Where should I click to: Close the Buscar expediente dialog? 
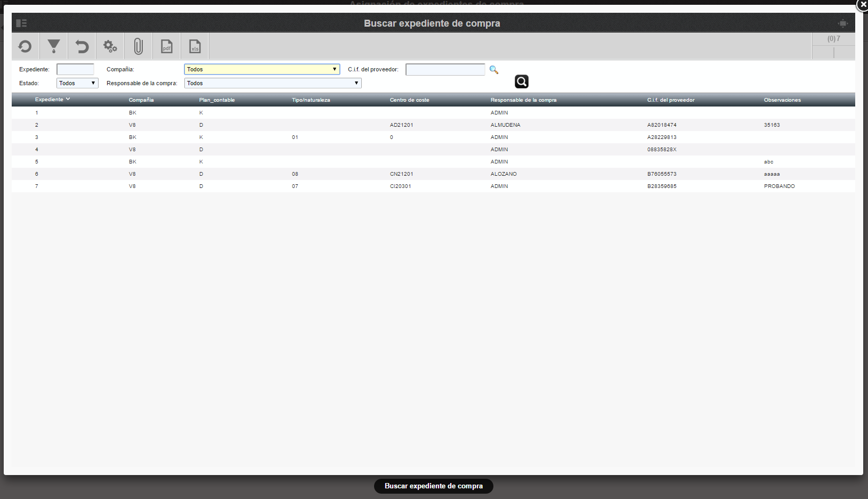(863, 4)
